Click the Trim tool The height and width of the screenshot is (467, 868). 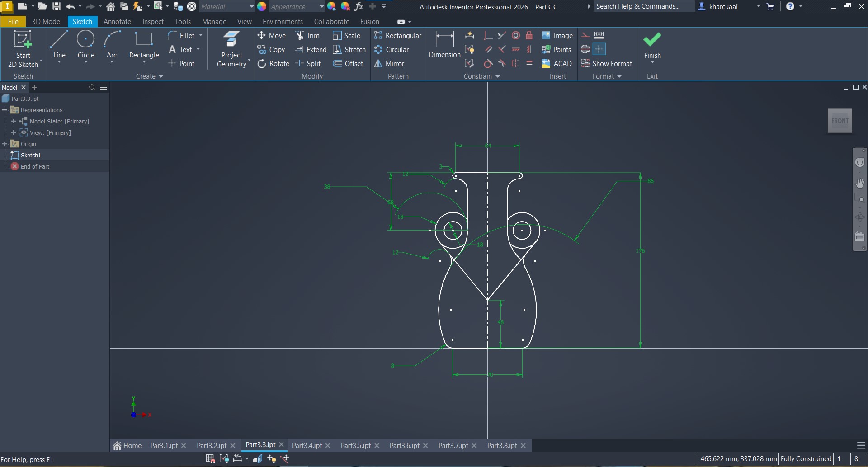tap(307, 36)
